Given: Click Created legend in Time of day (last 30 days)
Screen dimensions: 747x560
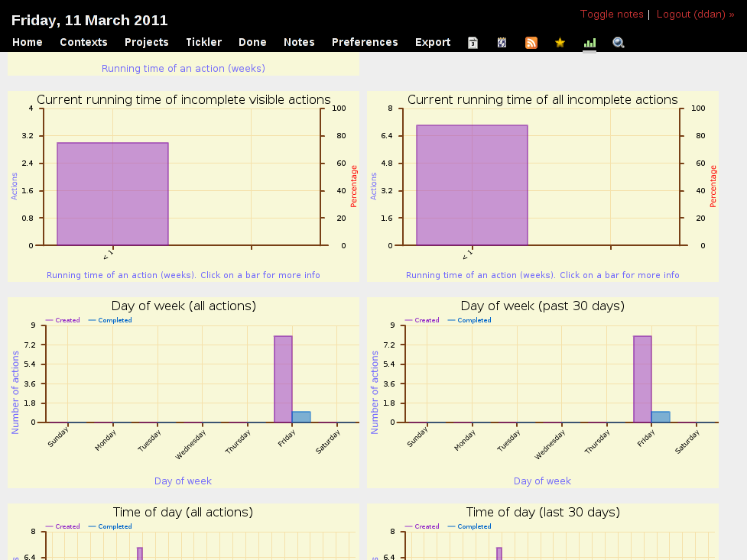Looking at the screenshot, I should click(x=421, y=526).
